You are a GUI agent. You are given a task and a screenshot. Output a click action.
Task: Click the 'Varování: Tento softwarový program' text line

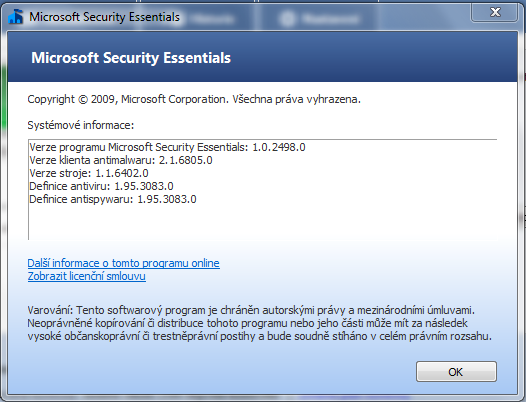(251, 310)
